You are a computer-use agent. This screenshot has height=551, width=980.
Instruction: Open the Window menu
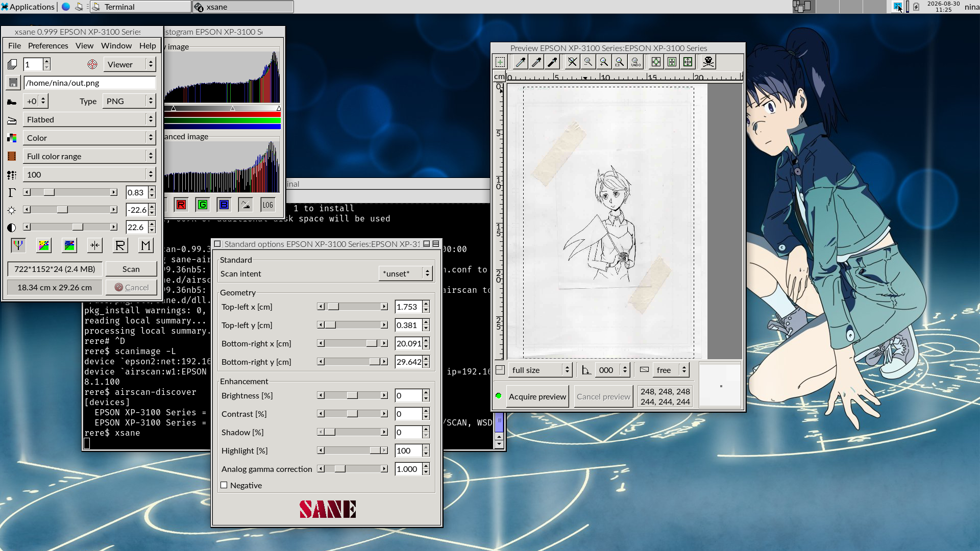(x=116, y=45)
